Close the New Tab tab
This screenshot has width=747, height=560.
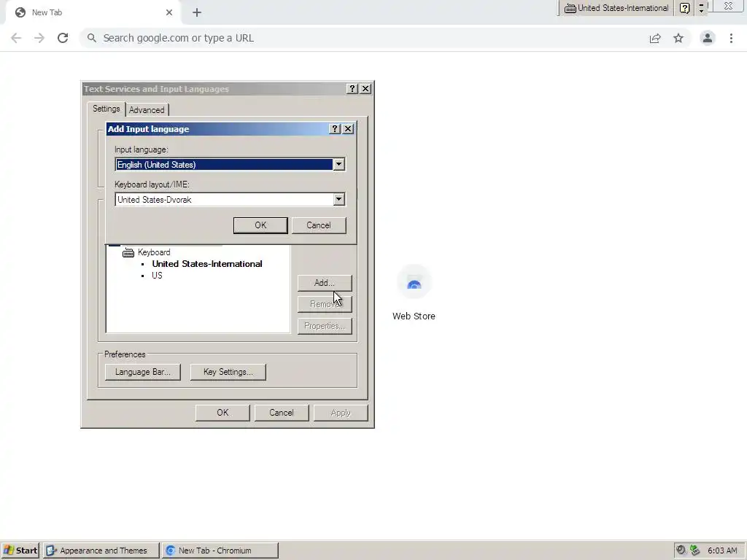(169, 12)
